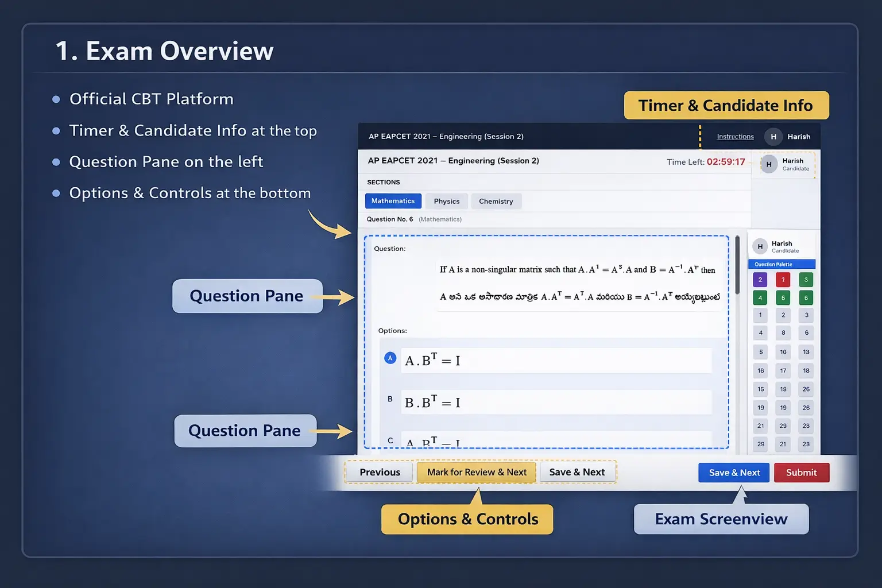
Task: Select option A radio button
Action: point(390,358)
